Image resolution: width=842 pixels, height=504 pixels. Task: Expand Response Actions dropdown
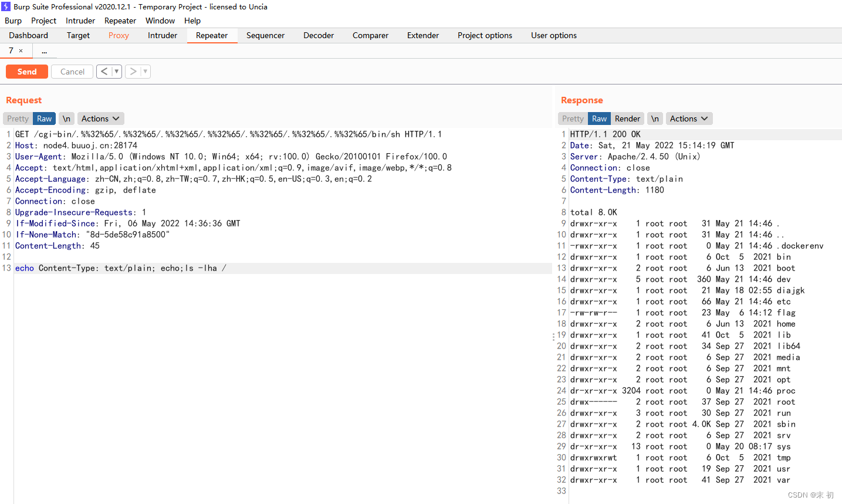click(x=689, y=119)
